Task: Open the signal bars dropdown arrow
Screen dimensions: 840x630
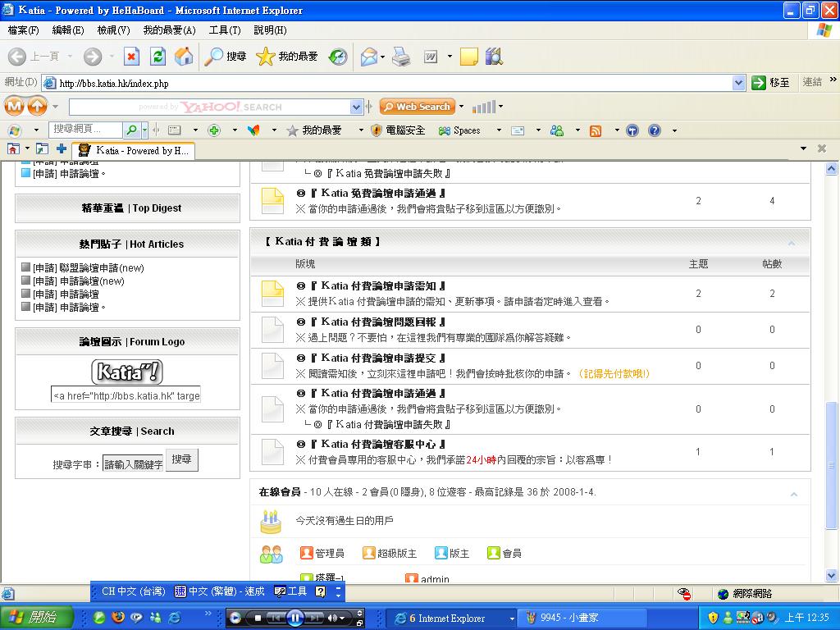Action: (x=501, y=106)
